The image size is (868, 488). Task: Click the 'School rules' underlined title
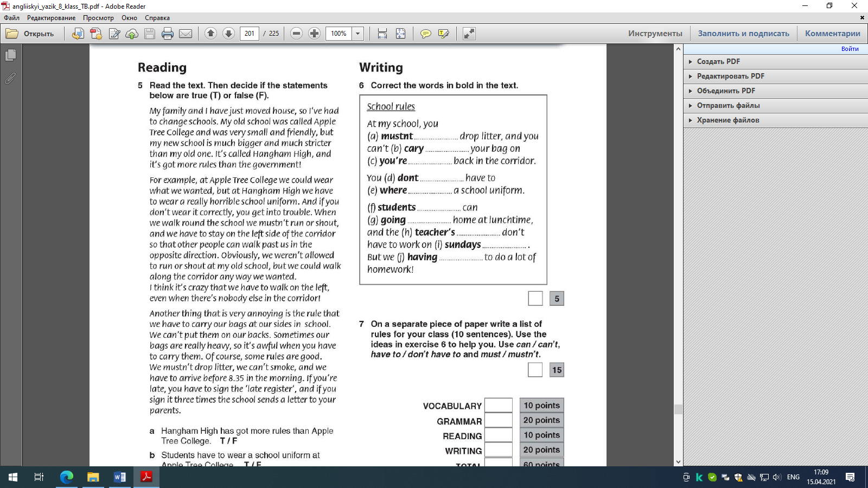coord(391,107)
